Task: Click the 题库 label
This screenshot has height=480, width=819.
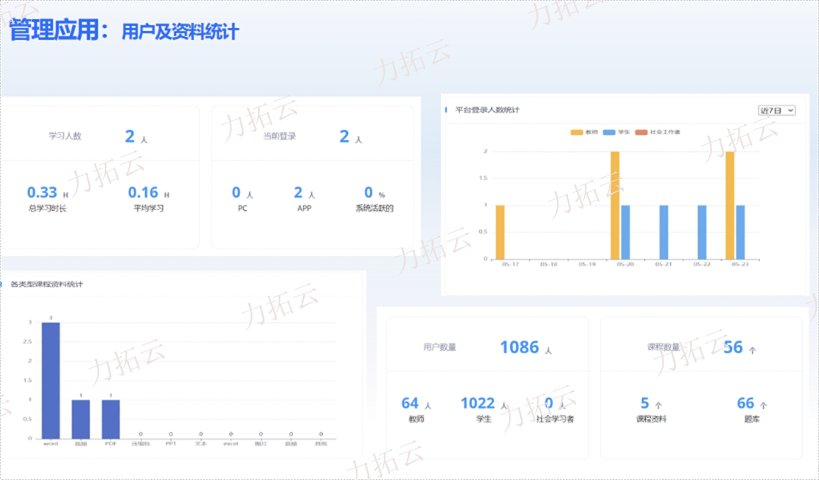Action: [752, 419]
